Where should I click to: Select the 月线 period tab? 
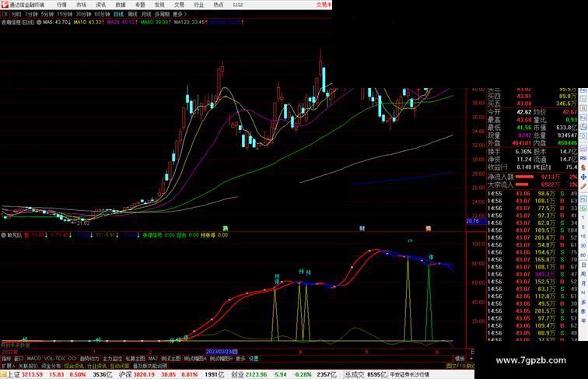pos(146,14)
